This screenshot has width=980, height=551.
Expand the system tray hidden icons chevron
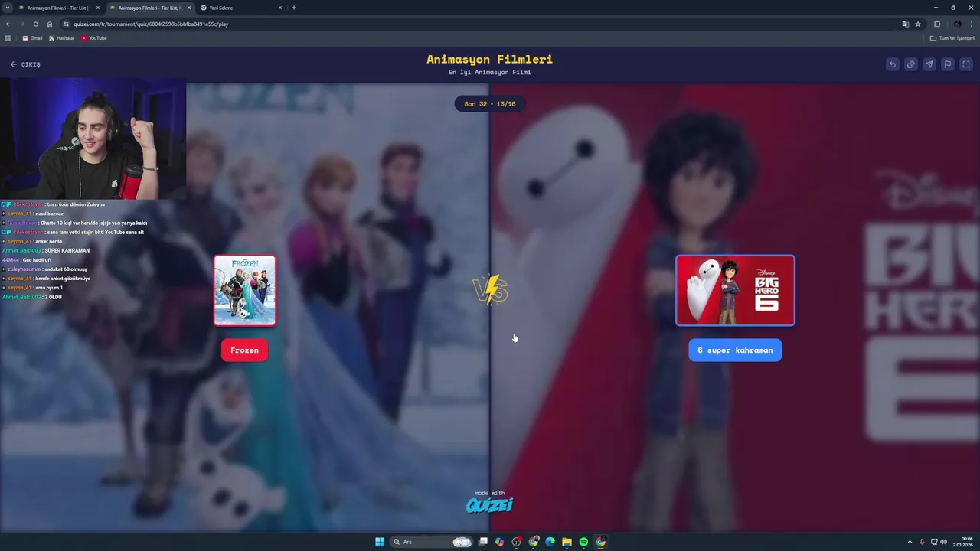[x=910, y=542]
